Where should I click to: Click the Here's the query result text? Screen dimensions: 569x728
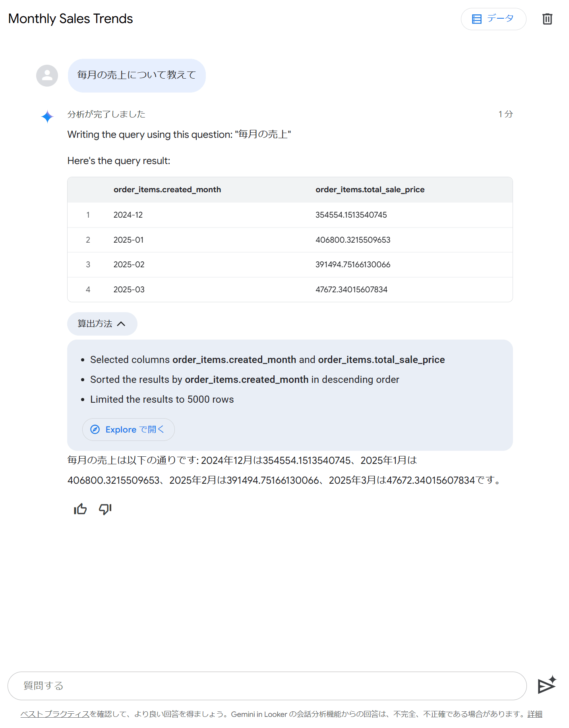(x=119, y=161)
